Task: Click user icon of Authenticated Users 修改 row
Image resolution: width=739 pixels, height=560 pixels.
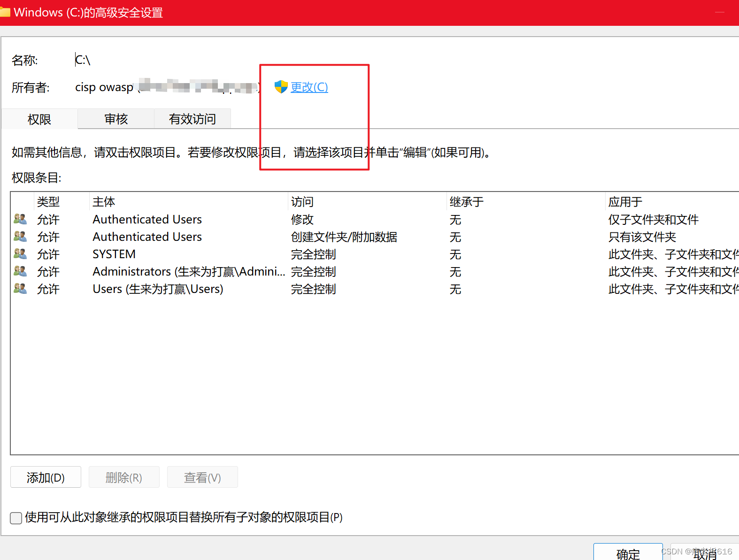Action: (20, 219)
